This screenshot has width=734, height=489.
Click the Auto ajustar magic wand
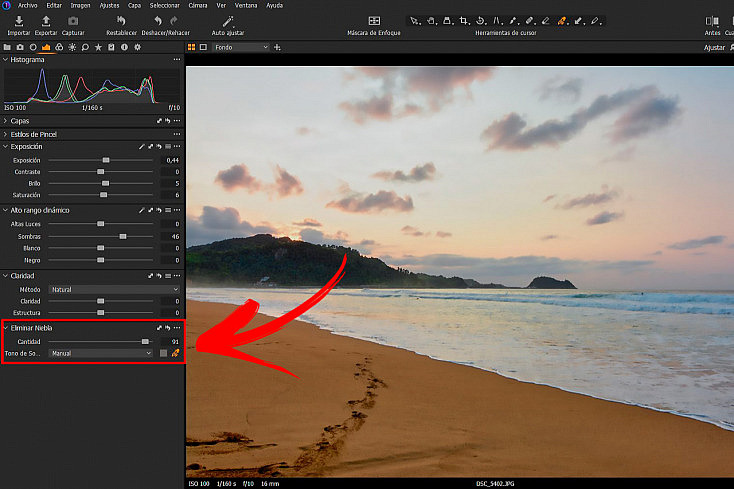[228, 21]
